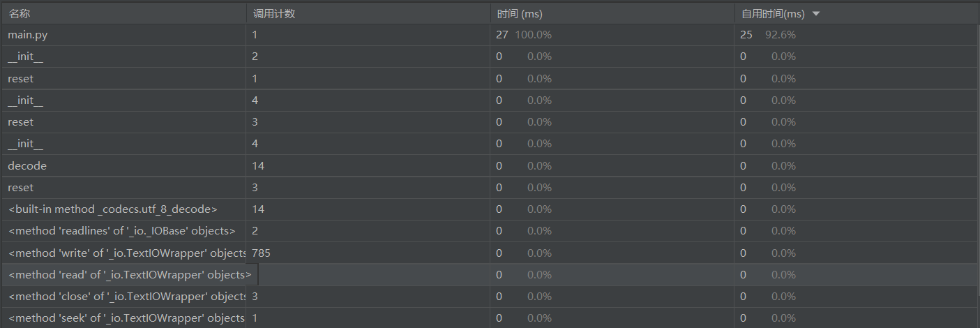Click the 785 call count cell

[261, 253]
